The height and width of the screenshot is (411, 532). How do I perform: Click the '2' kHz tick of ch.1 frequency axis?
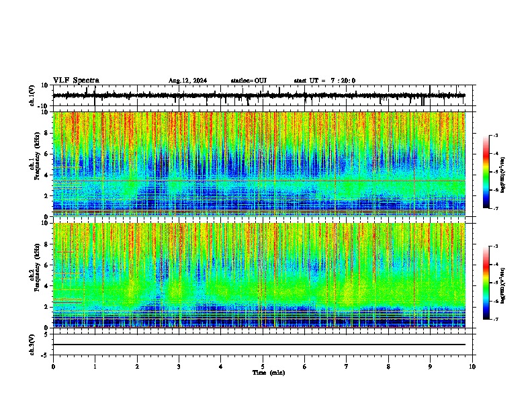[46, 195]
